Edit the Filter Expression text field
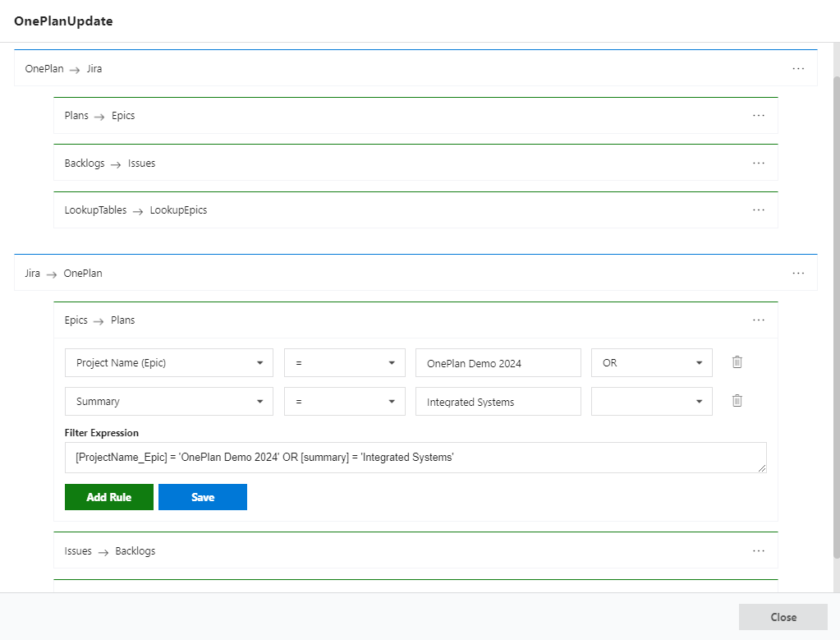The height and width of the screenshot is (640, 840). pos(415,458)
